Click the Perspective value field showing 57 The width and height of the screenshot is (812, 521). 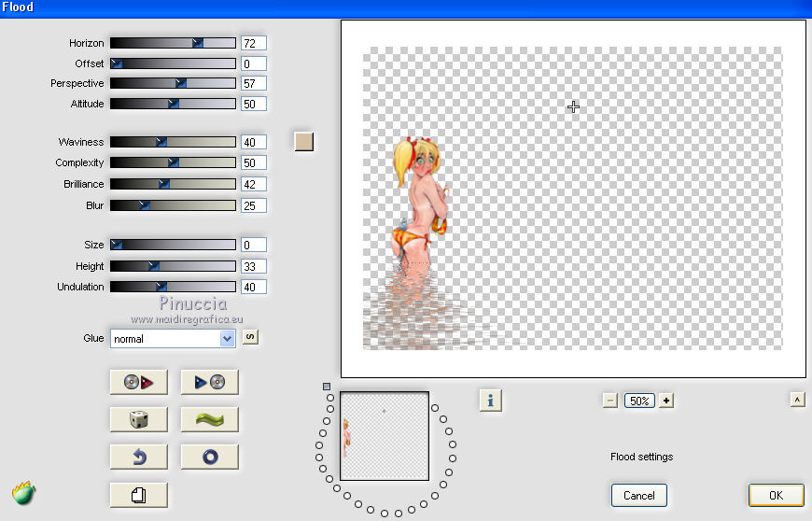tap(254, 83)
